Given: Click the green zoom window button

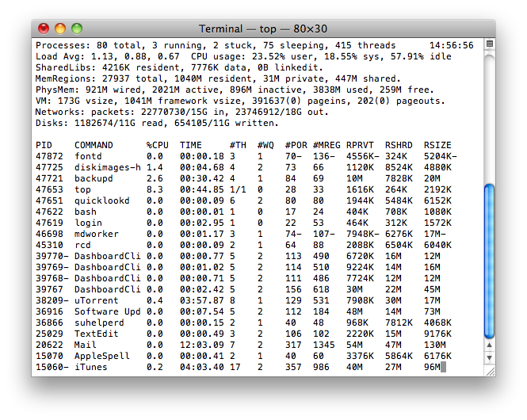Looking at the screenshot, I should (77, 29).
